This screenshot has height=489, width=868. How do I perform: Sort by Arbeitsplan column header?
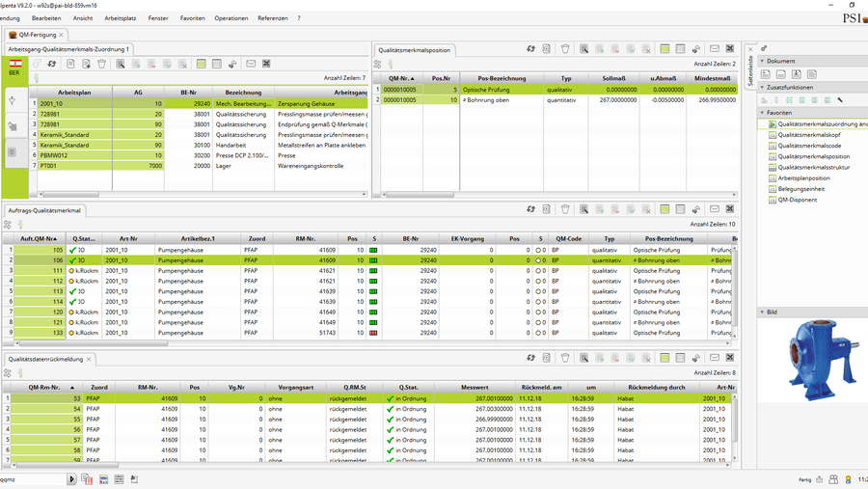(x=73, y=92)
